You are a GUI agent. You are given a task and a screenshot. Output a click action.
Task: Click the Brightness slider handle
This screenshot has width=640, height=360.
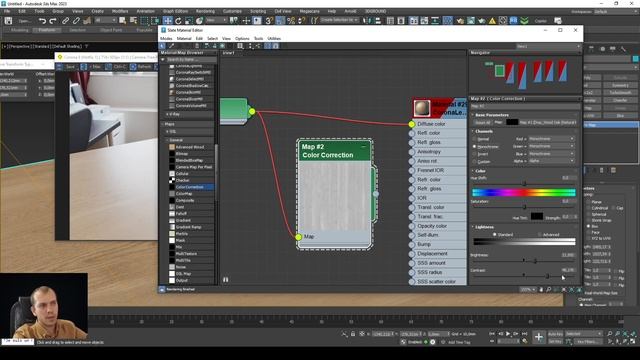pos(535,261)
